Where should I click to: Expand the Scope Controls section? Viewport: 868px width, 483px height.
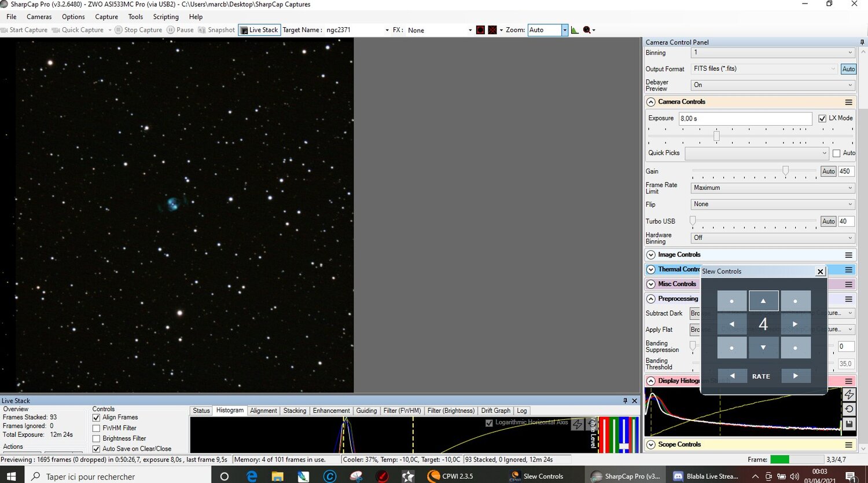(x=650, y=444)
